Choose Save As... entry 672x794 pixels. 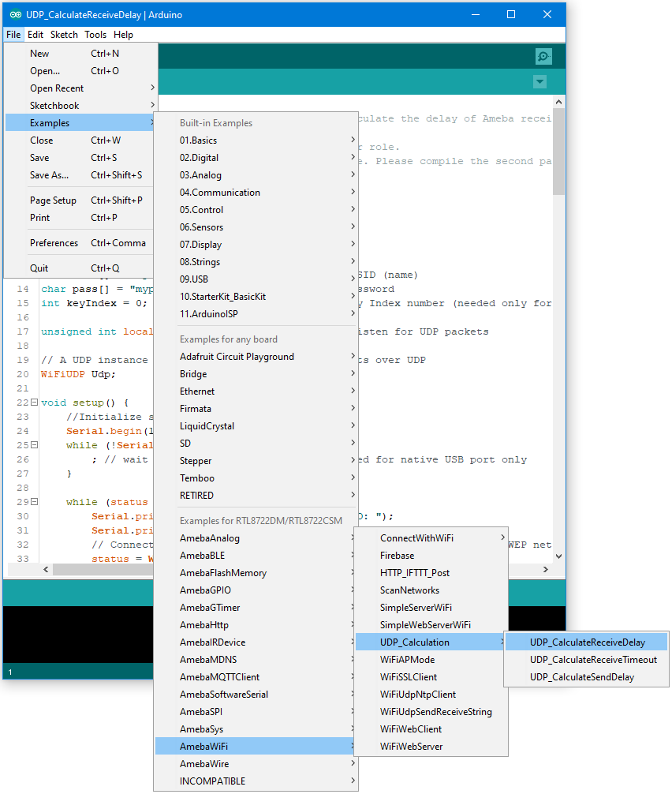(x=80, y=174)
